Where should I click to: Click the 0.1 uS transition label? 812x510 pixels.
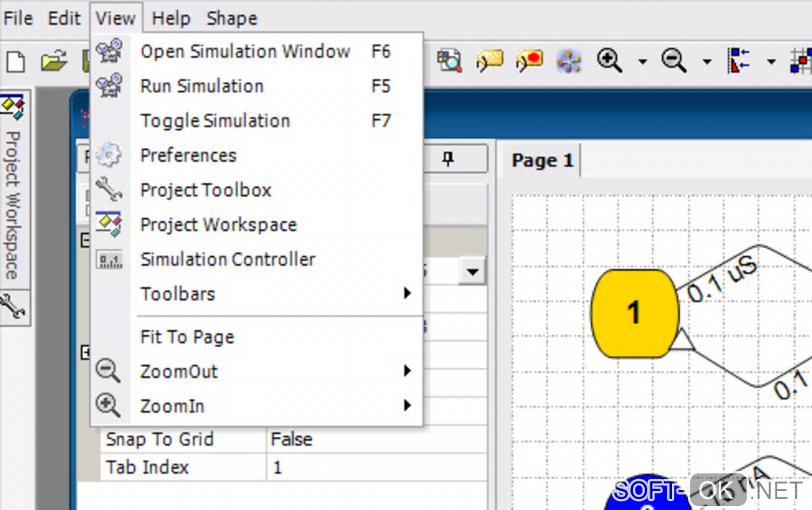click(x=722, y=279)
